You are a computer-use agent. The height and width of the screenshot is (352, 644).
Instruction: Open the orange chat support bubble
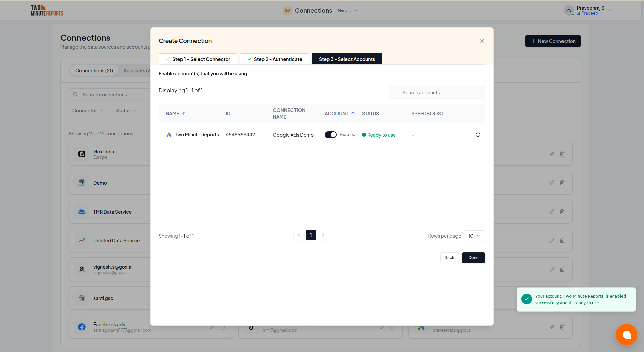coord(626,334)
